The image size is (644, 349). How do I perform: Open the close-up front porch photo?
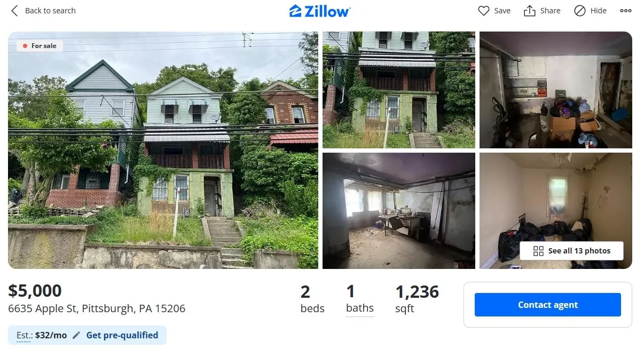point(399,90)
